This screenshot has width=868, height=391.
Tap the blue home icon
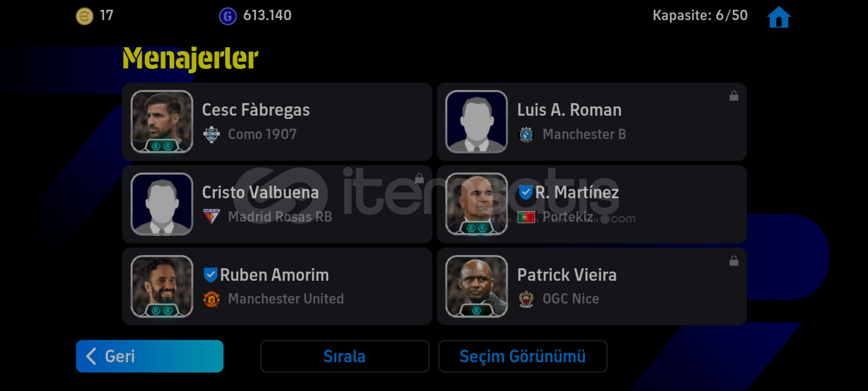779,17
